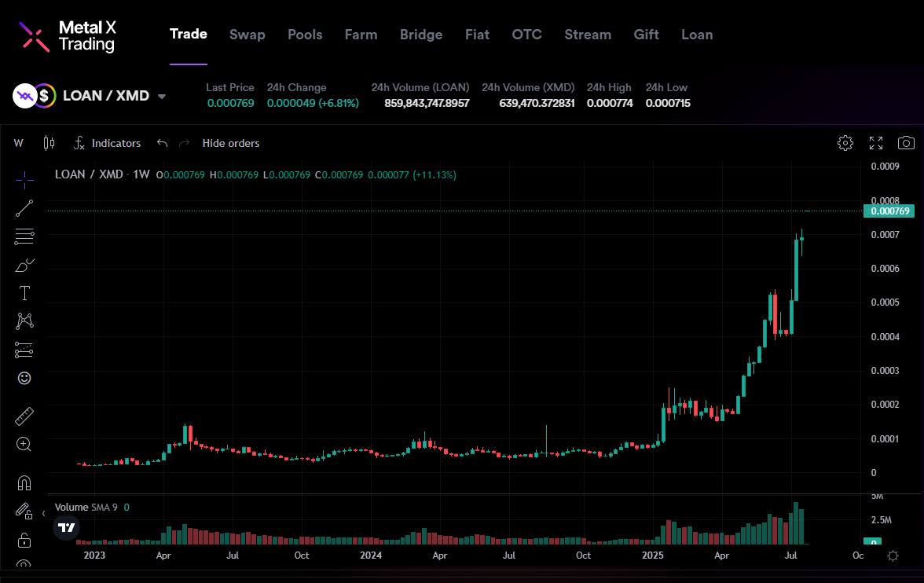Click the TradingView logo badge
924x583 pixels.
[67, 527]
